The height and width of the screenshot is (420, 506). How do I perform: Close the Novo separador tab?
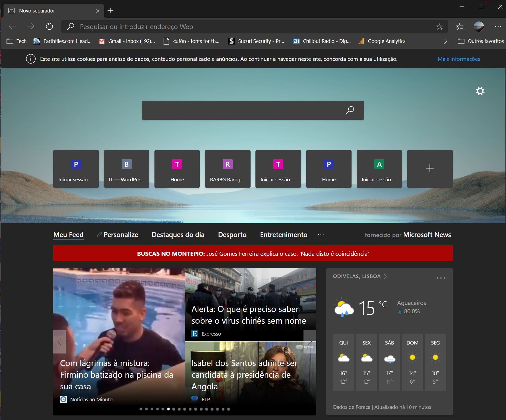click(x=98, y=11)
